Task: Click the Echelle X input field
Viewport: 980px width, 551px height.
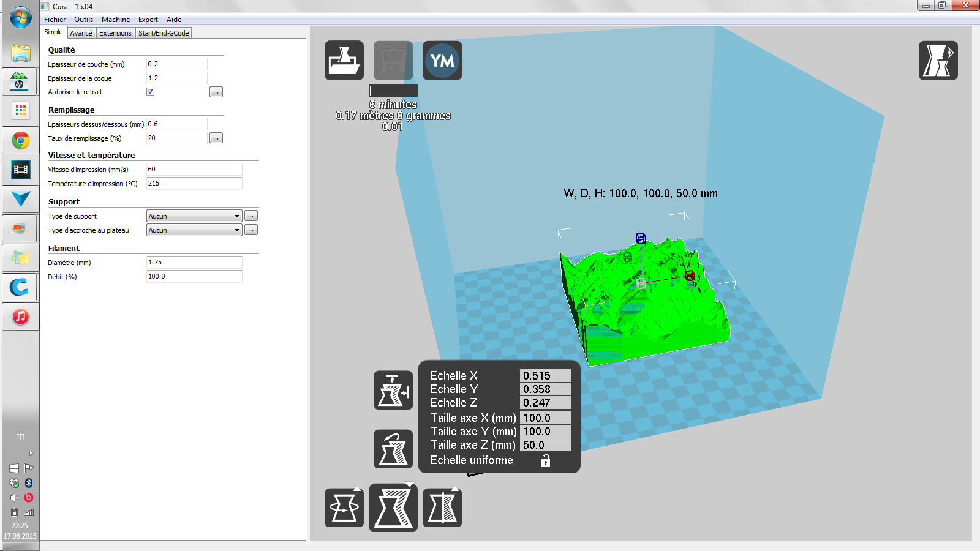Action: click(545, 376)
